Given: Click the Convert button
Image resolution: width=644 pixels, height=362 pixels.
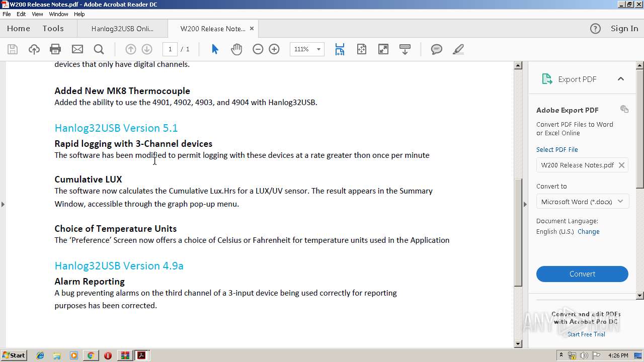Looking at the screenshot, I should click(582, 274).
